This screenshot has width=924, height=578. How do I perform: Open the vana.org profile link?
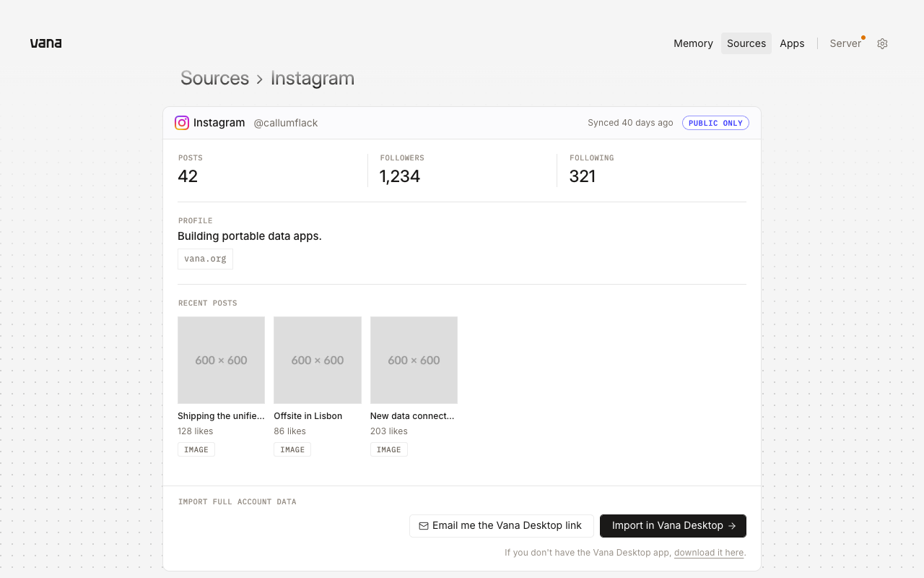205,259
